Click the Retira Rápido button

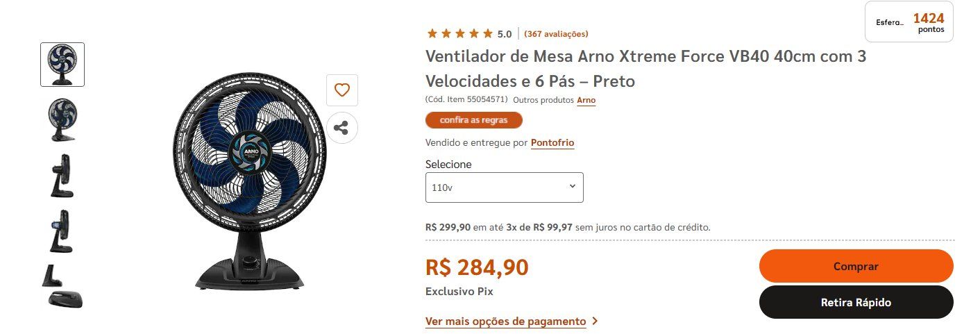tap(856, 302)
